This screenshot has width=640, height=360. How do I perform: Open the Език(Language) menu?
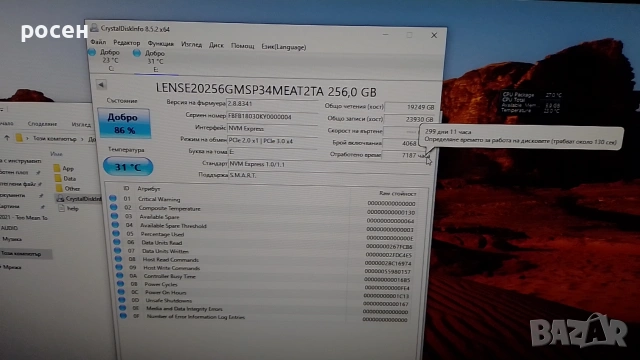284,47
